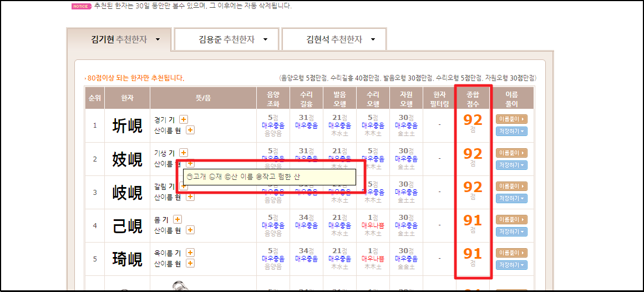Viewport: 644px width, 292px height.
Task: Click the 91 total score of 己峴
Action: coord(473,220)
